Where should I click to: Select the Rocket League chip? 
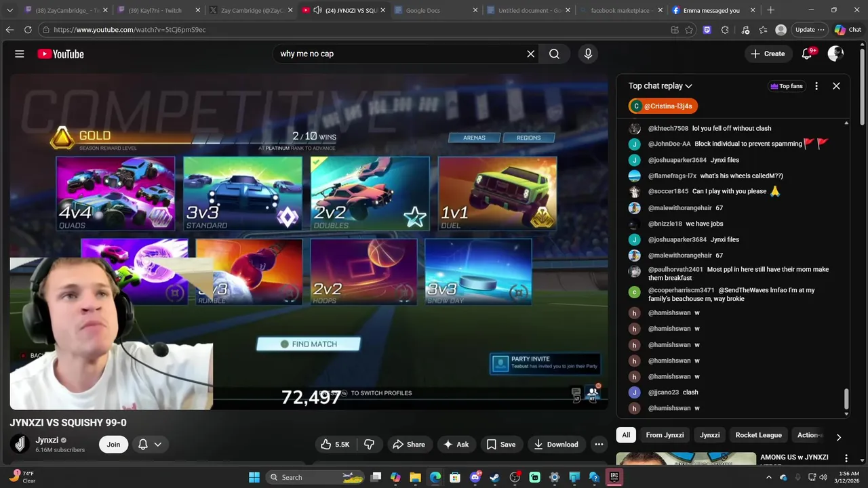click(x=759, y=435)
